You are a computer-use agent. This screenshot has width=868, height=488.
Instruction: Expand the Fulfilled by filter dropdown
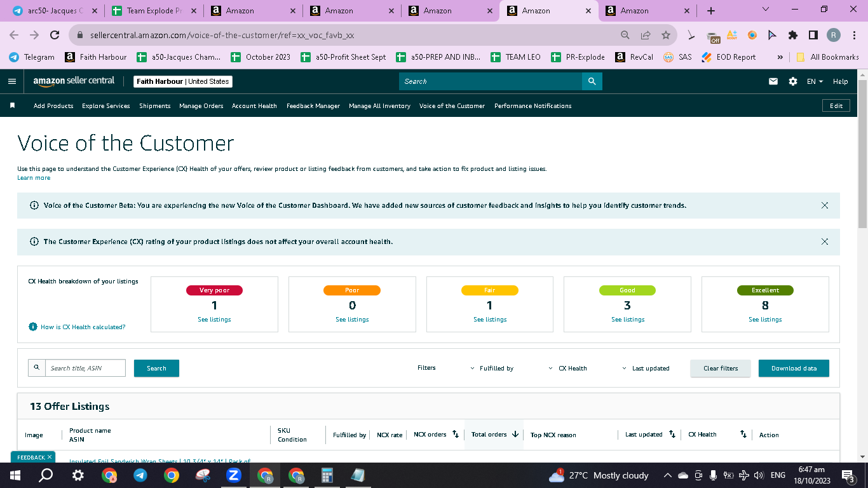(492, 368)
